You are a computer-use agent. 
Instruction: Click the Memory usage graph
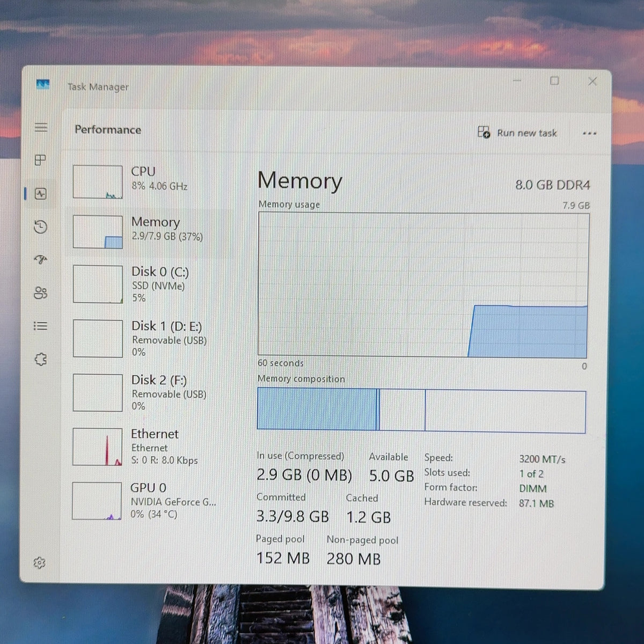423,285
